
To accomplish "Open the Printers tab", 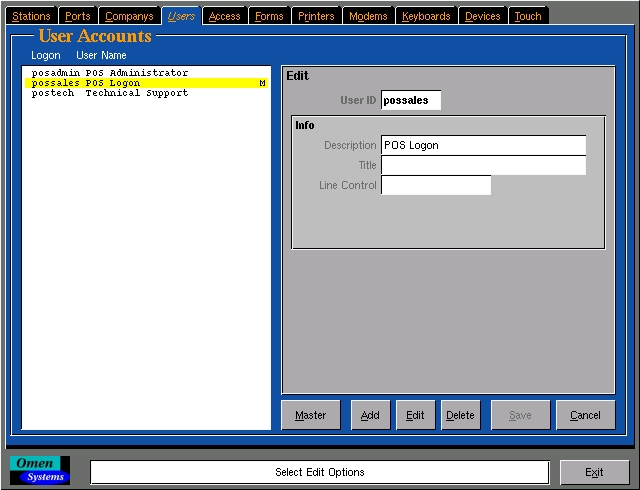I will click(316, 16).
